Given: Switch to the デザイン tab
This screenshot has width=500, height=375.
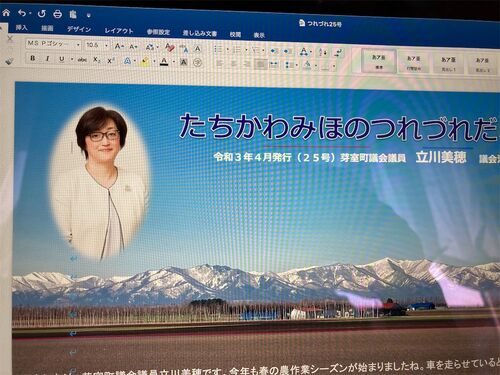Looking at the screenshot, I should [79, 29].
